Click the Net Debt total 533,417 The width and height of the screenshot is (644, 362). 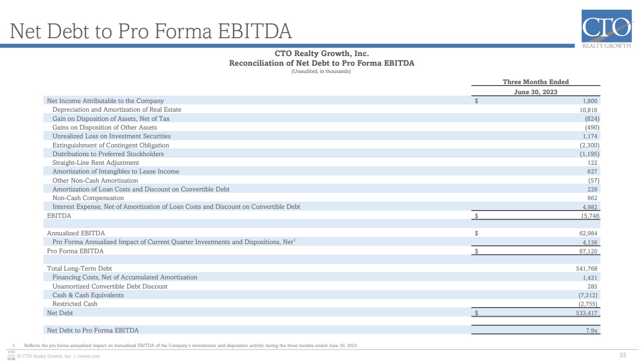(587, 313)
